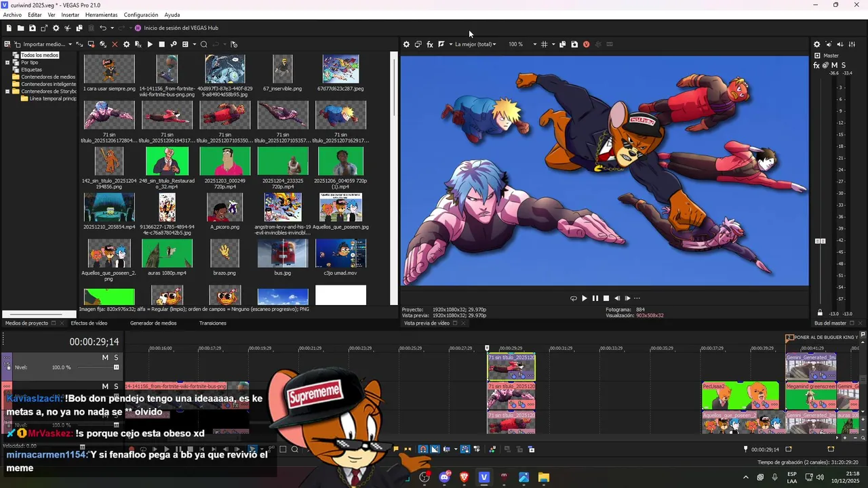Viewport: 868px width, 488px height.
Task: Copy the snapshot to clipboard in preview
Action: click(x=563, y=44)
